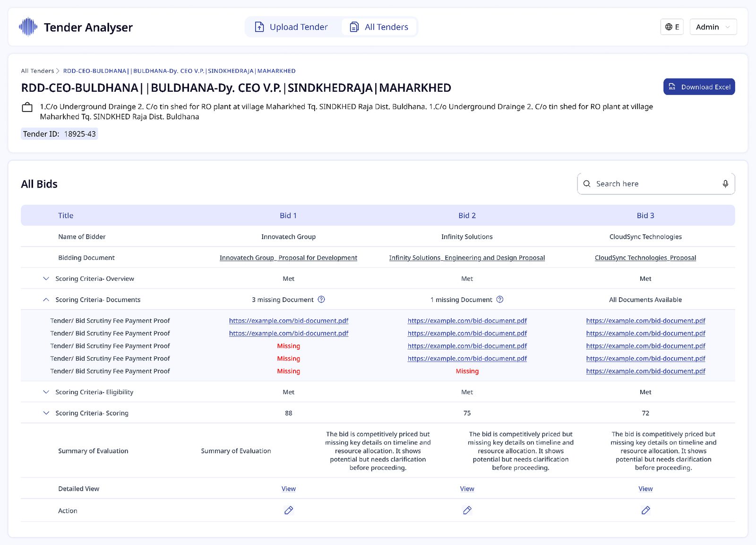Click the globe language icon
This screenshot has height=545, width=756.
click(x=669, y=27)
